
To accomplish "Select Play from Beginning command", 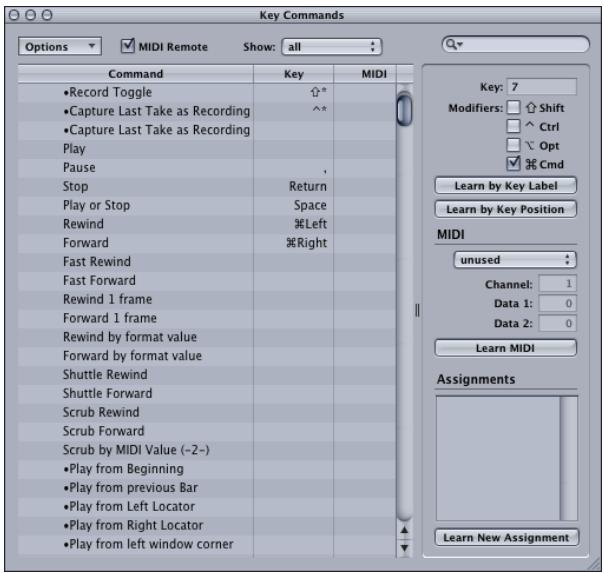I will pyautogui.click(x=206, y=469).
